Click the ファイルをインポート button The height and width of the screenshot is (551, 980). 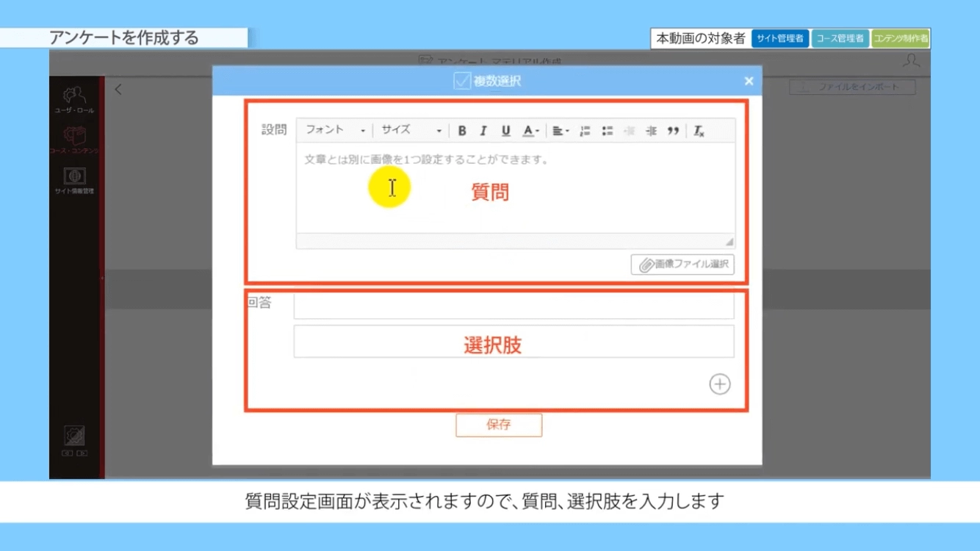(x=853, y=87)
